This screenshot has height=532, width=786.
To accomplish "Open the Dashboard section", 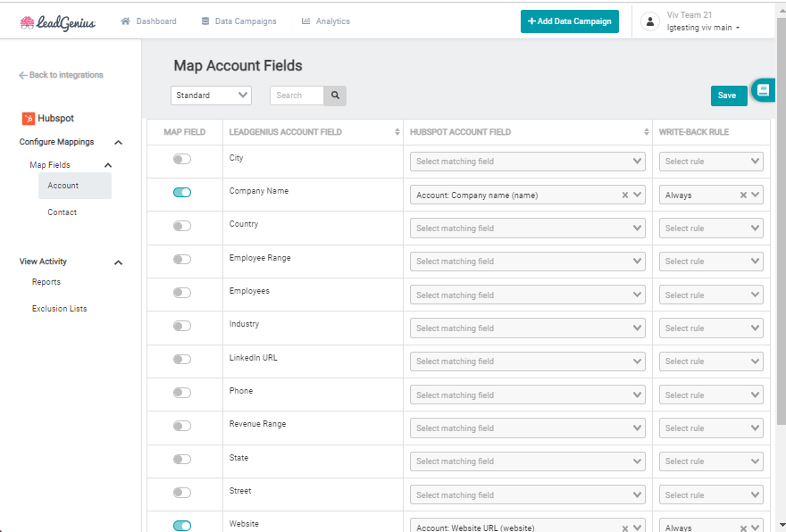I will point(148,21).
